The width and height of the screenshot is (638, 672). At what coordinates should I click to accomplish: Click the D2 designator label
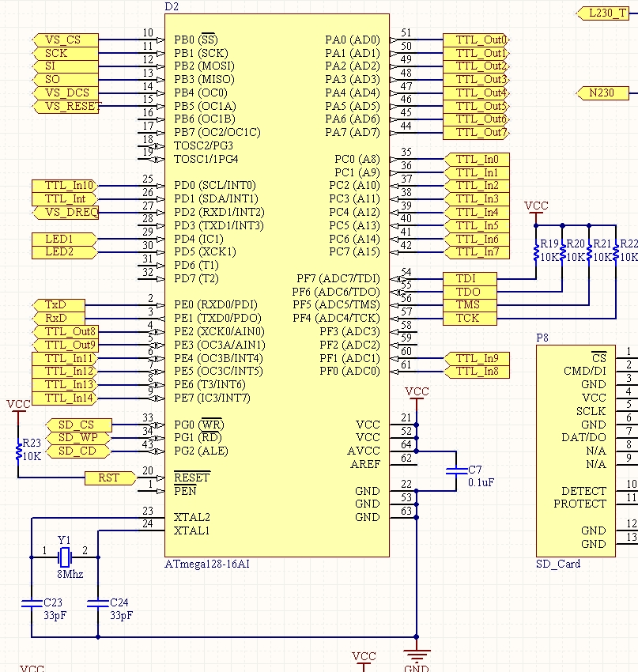[x=172, y=6]
